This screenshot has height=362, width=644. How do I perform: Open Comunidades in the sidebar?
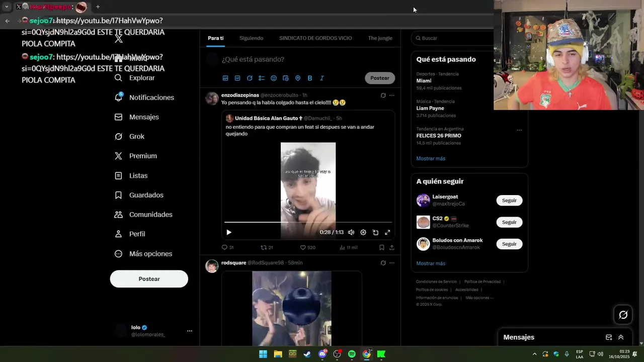(x=143, y=214)
